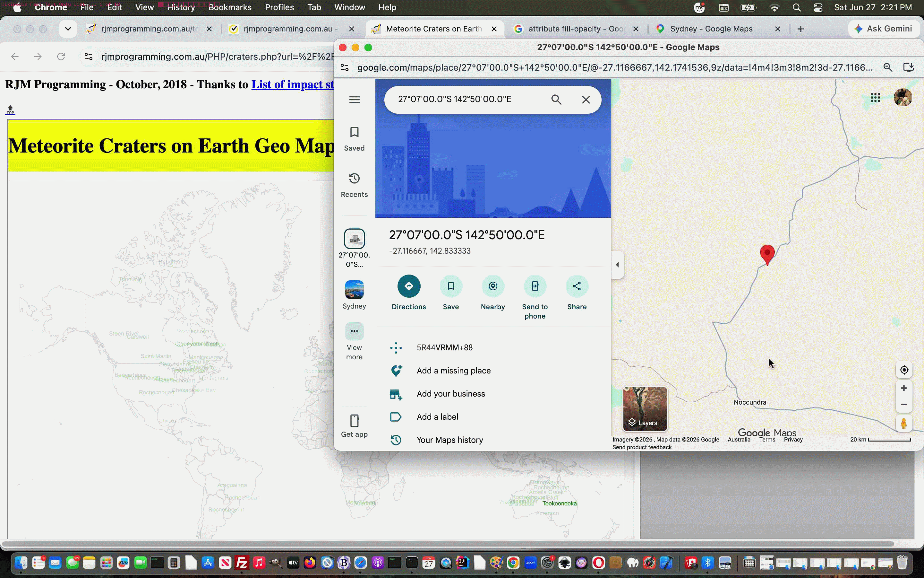Click Get app in Maps sidebar

click(x=354, y=426)
